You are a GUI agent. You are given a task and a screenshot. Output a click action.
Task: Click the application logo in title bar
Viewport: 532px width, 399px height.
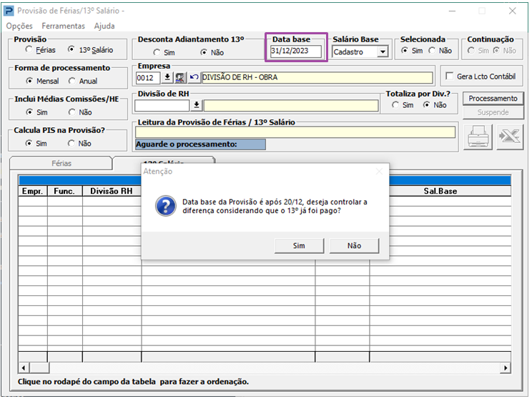(x=9, y=11)
